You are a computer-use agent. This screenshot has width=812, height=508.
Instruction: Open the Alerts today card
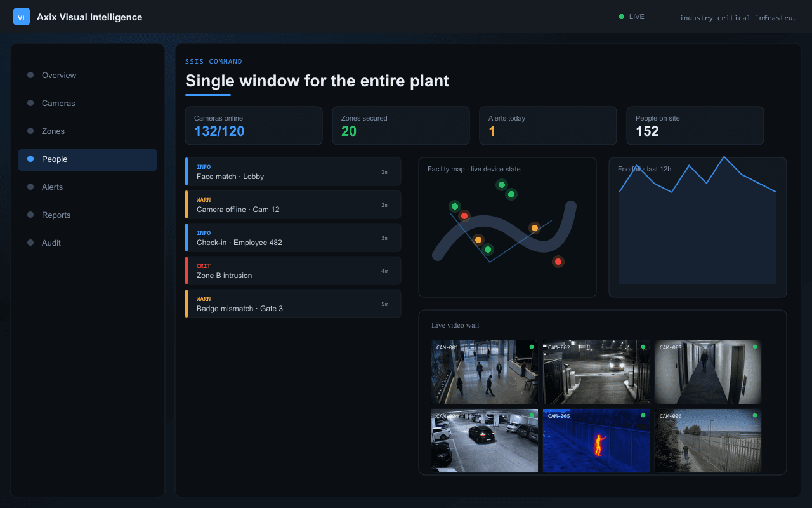pos(548,126)
